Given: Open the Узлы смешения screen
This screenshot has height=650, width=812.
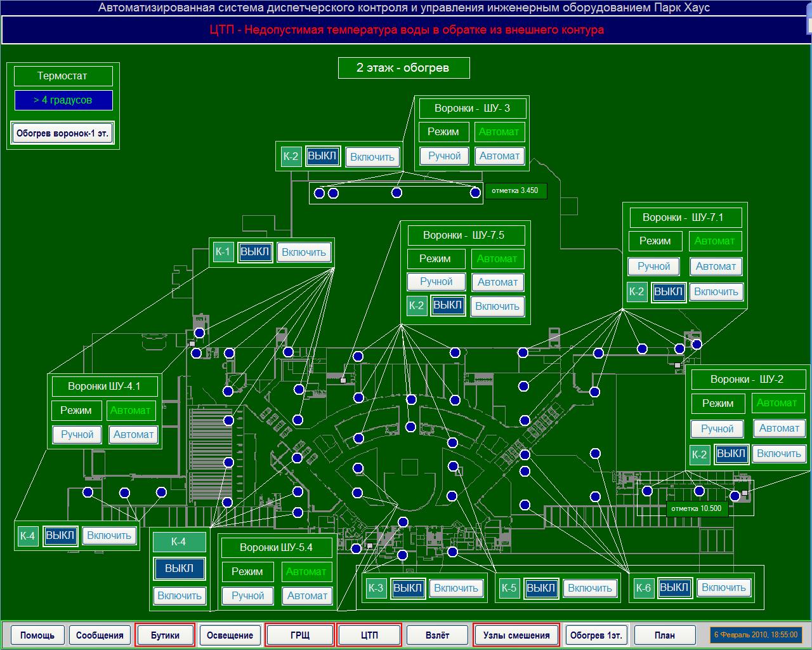Looking at the screenshot, I should (x=516, y=635).
